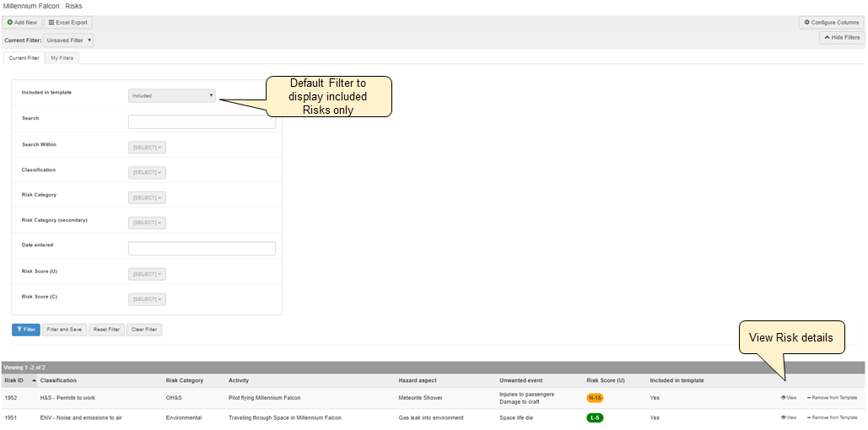Click the Add New button
This screenshot has height=430, width=868.
tap(21, 23)
